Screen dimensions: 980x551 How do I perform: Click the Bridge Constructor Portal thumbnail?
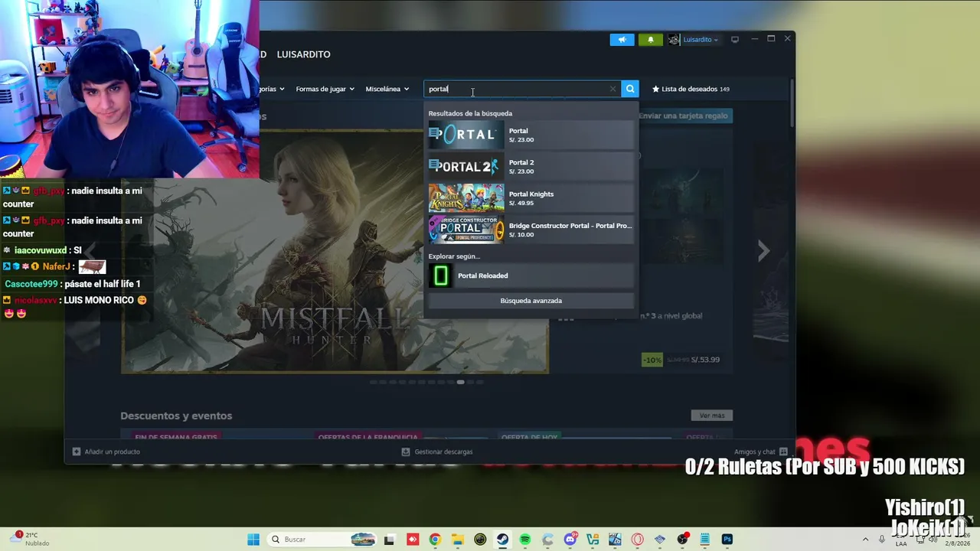466,230
